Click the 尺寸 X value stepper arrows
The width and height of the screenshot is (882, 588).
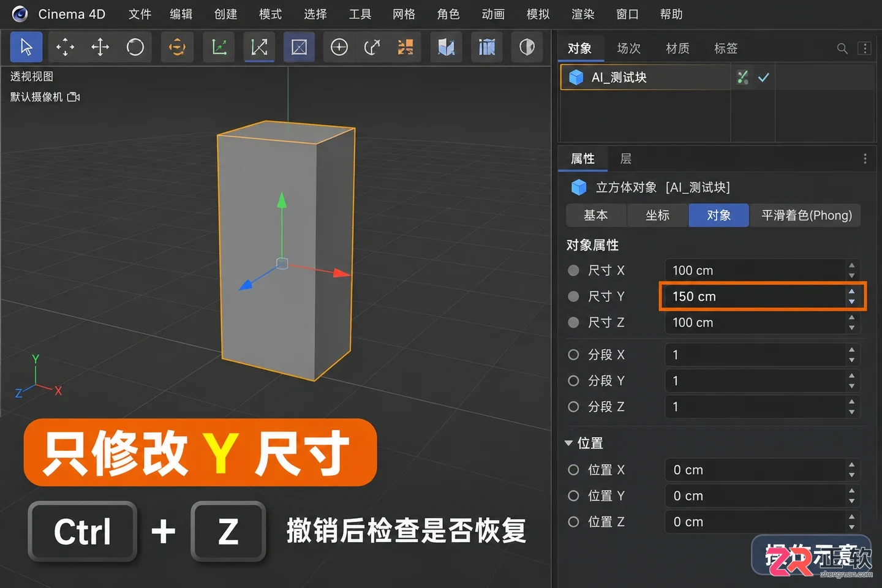(x=851, y=270)
